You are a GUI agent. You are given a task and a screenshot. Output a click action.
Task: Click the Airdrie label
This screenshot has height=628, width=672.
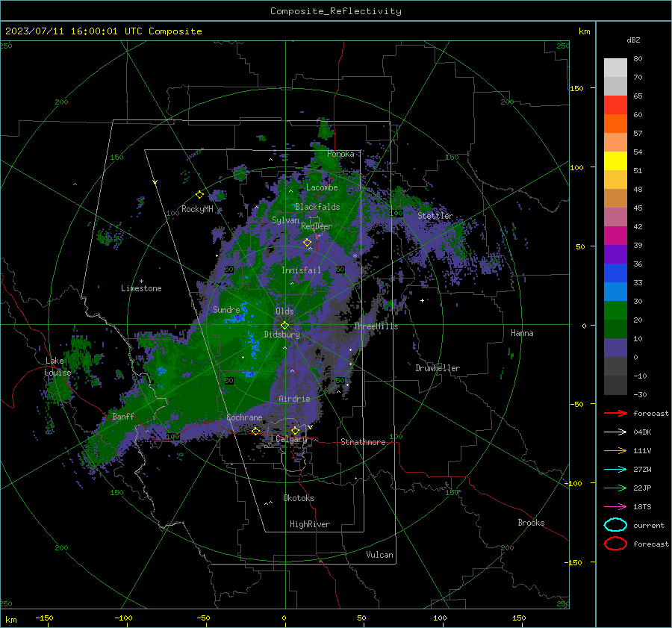pyautogui.click(x=294, y=399)
